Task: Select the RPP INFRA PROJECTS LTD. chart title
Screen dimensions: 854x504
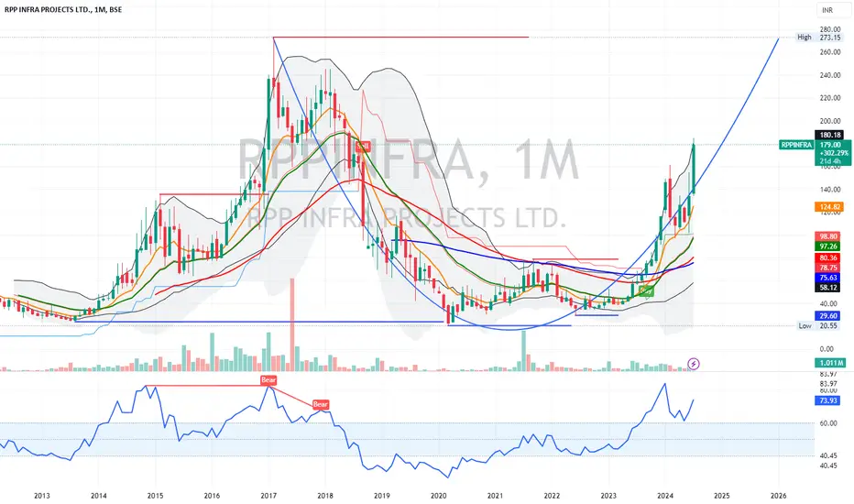Action: click(x=63, y=10)
